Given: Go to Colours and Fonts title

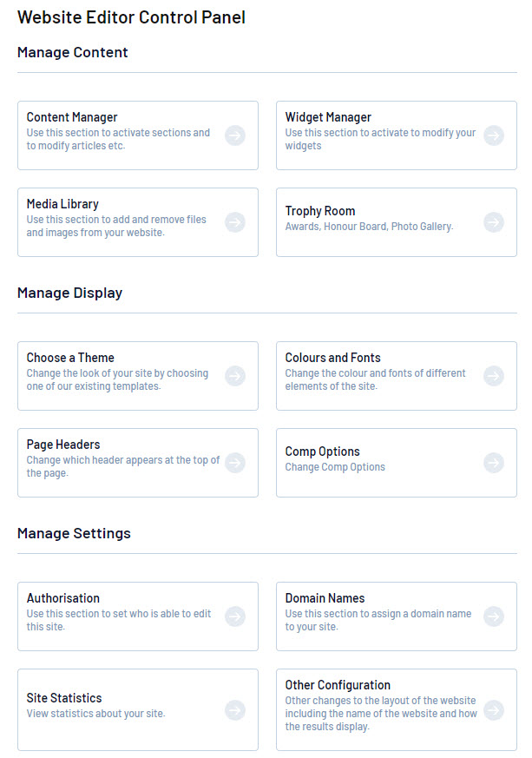Looking at the screenshot, I should (x=332, y=358).
